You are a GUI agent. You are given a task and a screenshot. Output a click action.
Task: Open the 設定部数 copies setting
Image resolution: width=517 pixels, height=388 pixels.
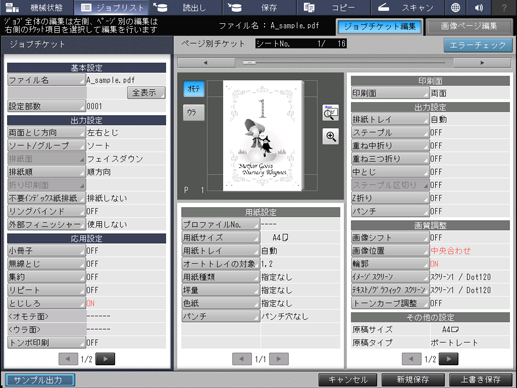46,106
